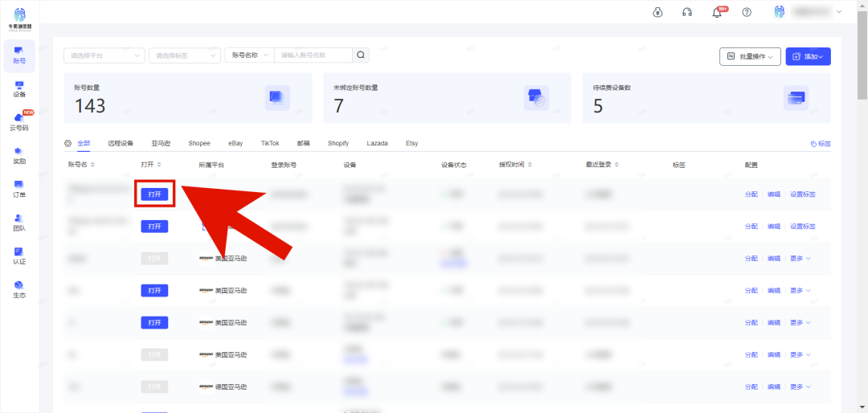Open the 认证 sidebar item
Viewport: 868px width, 413px height.
19,256
